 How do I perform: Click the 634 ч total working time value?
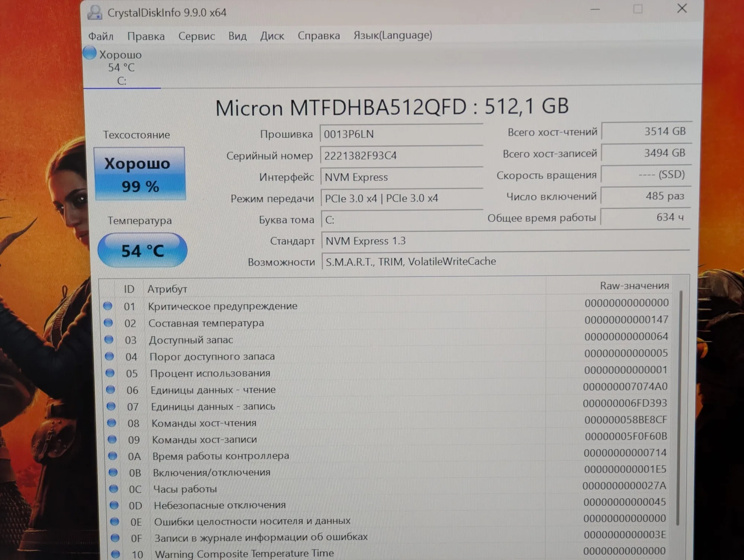point(646,217)
